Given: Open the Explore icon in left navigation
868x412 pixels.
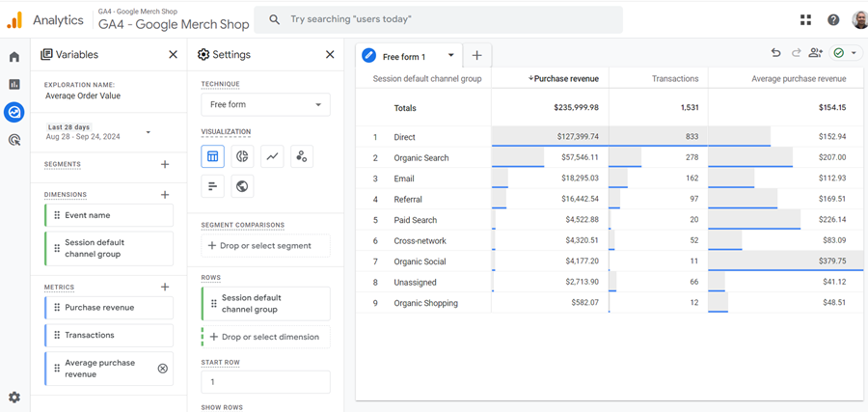Looking at the screenshot, I should pos(14,113).
